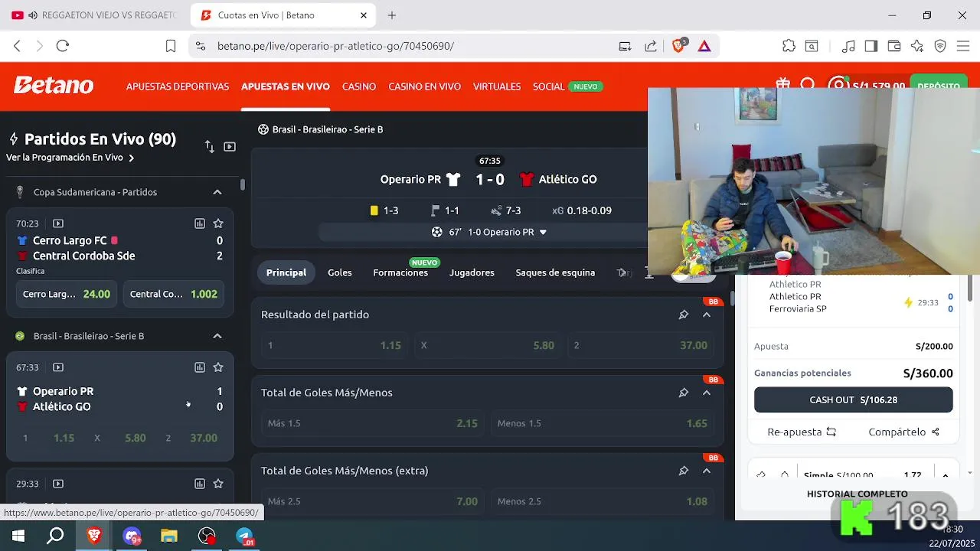Click Compártelo share link
Screen dimensions: 980x551
[903, 432]
